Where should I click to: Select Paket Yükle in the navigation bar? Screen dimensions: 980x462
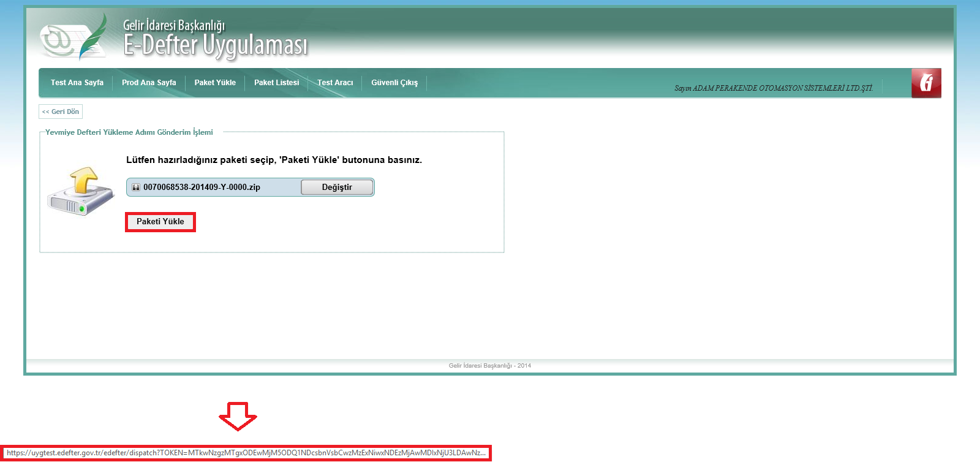point(215,83)
